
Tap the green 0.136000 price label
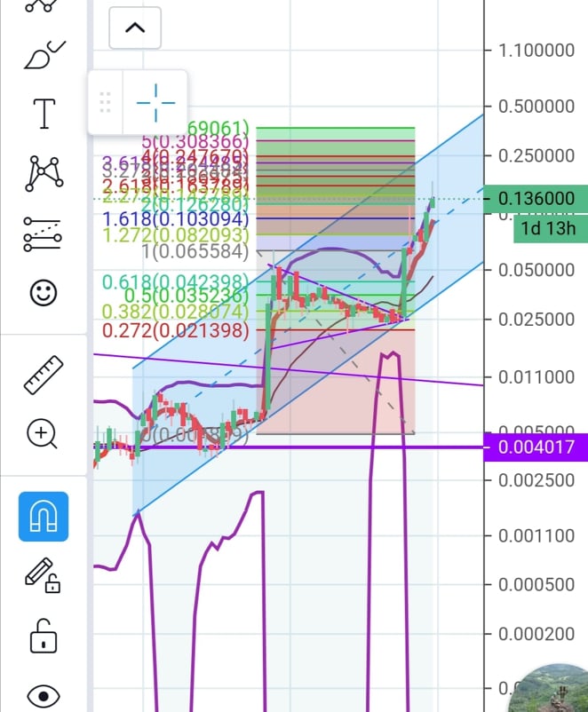(x=536, y=199)
